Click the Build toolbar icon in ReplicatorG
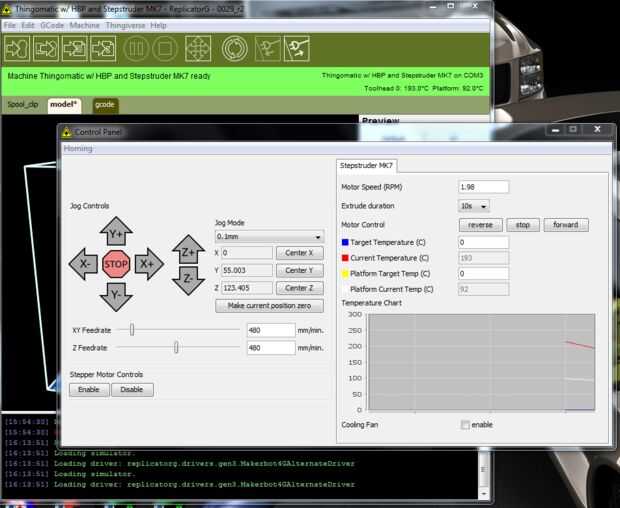The width and height of the screenshot is (620, 508). coord(17,49)
